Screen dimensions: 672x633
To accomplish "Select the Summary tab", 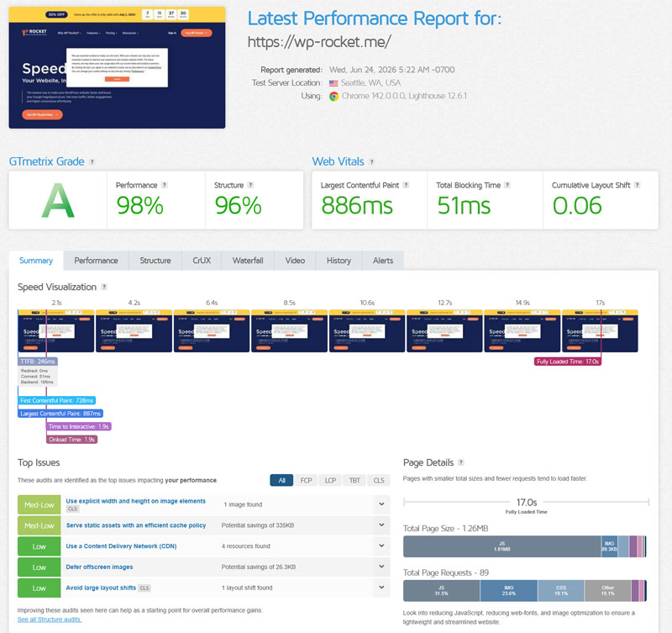I will click(x=36, y=261).
